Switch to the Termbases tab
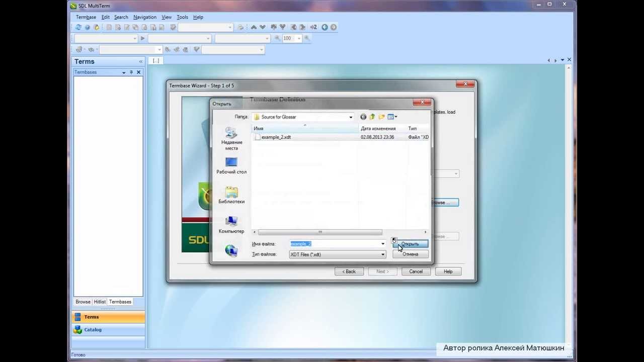 [120, 302]
